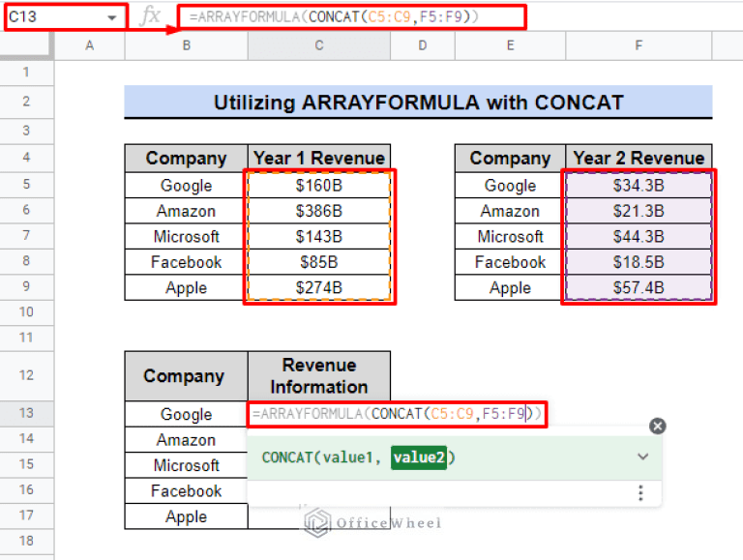The width and height of the screenshot is (743, 560).
Task: Click 'Facebook' in cell E8
Action: (510, 262)
